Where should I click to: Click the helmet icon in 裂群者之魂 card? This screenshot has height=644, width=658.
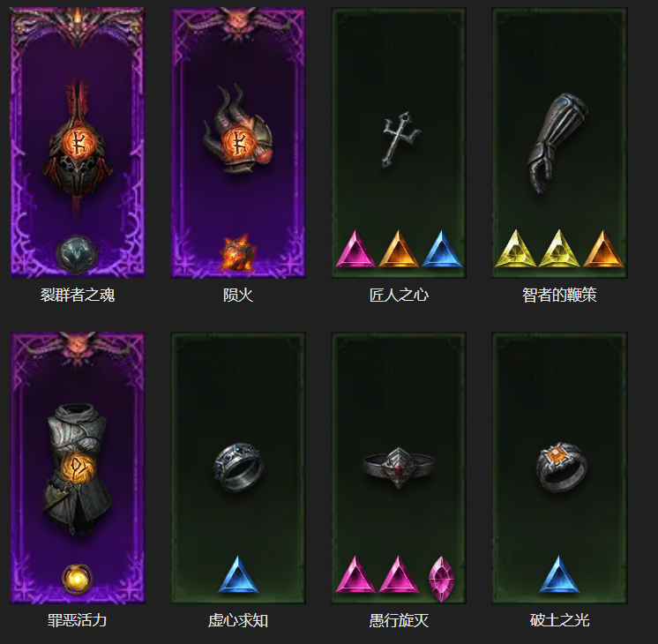coord(77,149)
